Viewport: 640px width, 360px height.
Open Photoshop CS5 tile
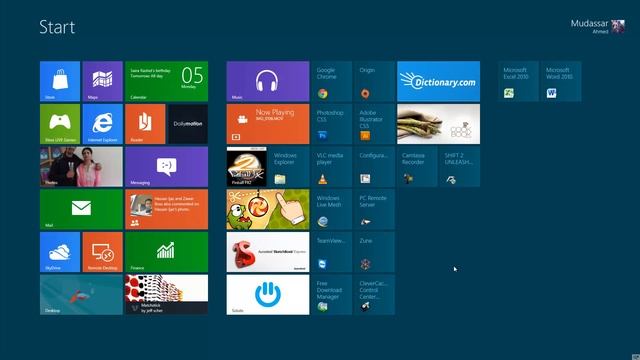332,124
